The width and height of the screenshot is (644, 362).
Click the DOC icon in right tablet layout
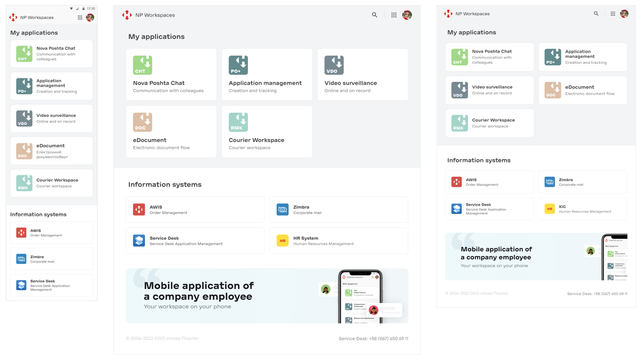pyautogui.click(x=553, y=90)
